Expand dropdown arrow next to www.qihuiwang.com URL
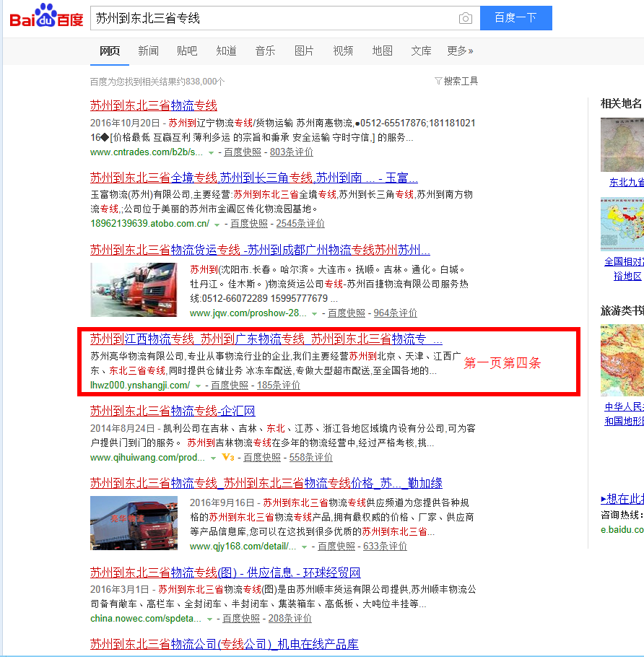 [x=213, y=458]
